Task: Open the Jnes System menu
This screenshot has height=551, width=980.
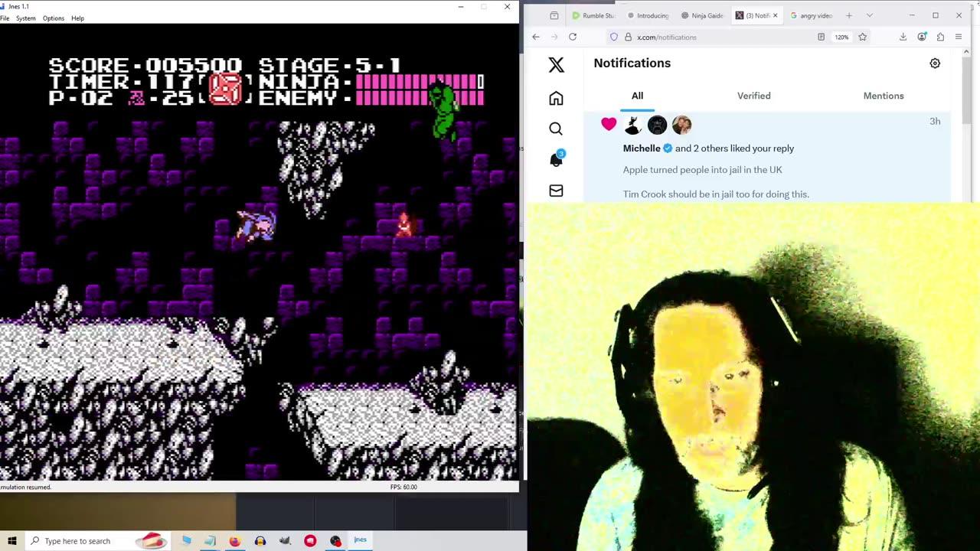Action: click(x=26, y=18)
